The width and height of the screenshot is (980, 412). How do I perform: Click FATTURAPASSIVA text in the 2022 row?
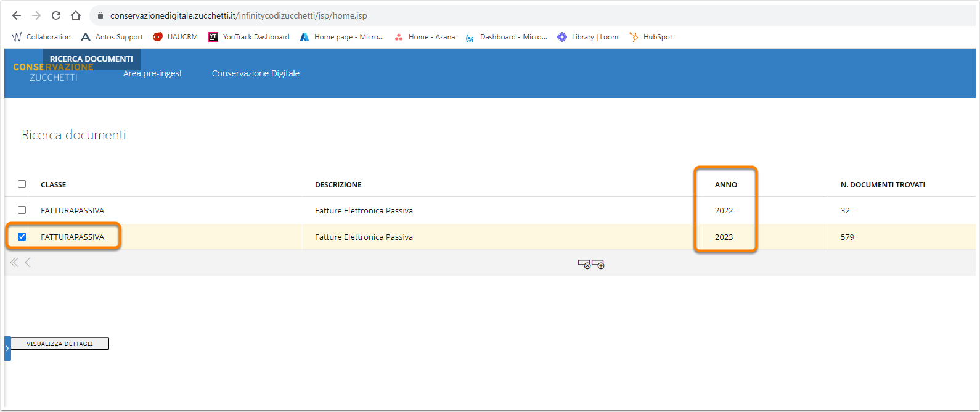coord(72,210)
